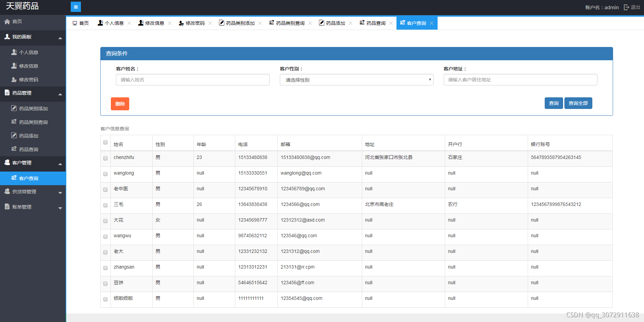Click 退出 to log out
The width and height of the screenshot is (644, 322).
635,7
